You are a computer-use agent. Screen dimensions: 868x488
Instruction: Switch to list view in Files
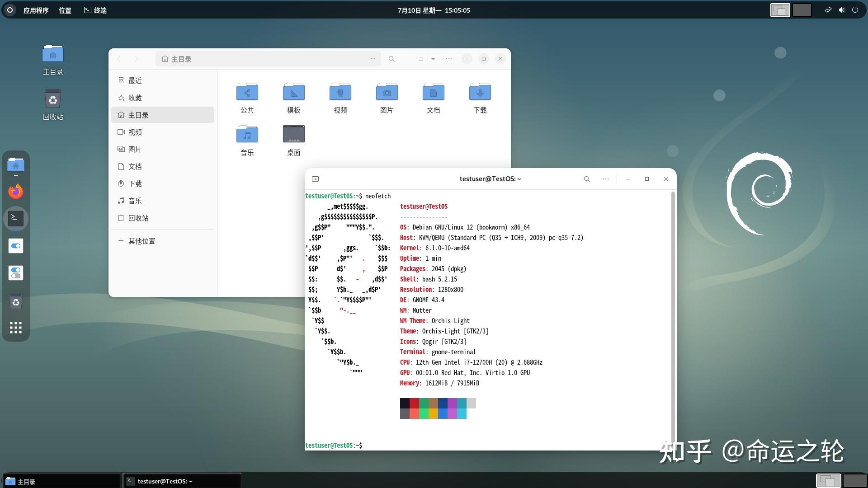point(420,59)
